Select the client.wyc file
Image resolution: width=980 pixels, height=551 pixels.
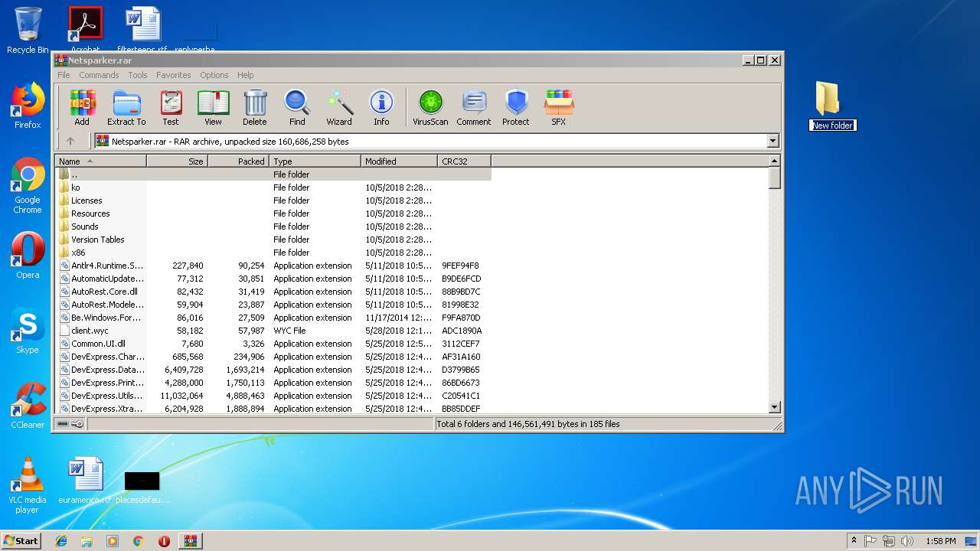point(273,331)
